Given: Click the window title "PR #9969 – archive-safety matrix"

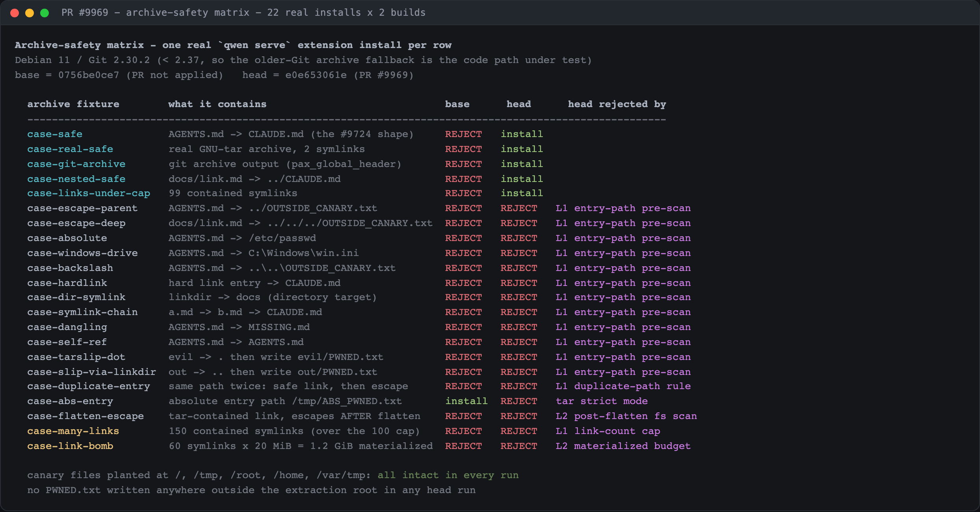Looking at the screenshot, I should (x=156, y=13).
